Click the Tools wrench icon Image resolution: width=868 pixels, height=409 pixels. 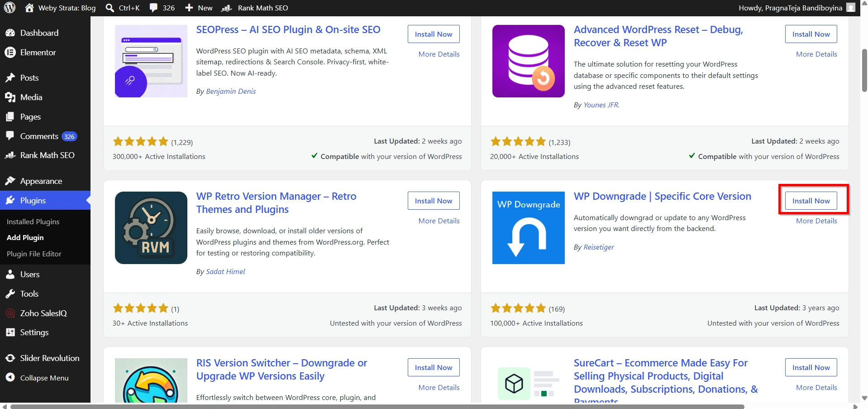coord(10,294)
